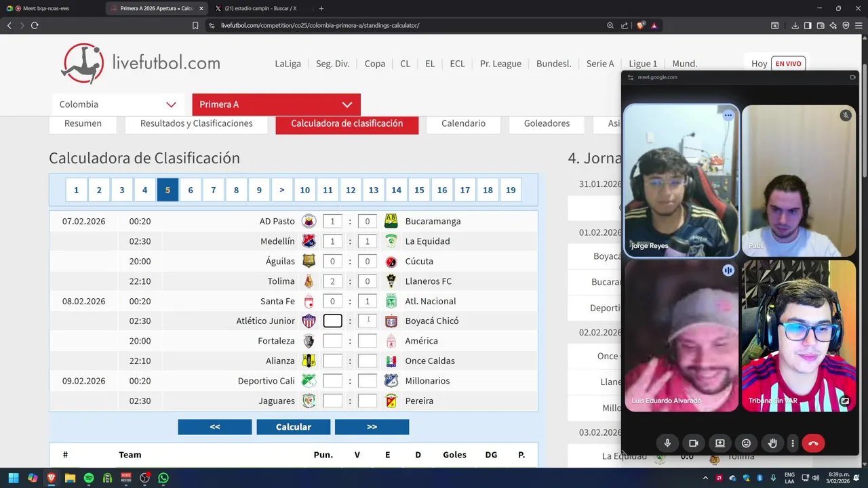Close the Primera A 2026 Apertura tab
Viewport: 868px width, 488px height.
pyautogui.click(x=201, y=8)
